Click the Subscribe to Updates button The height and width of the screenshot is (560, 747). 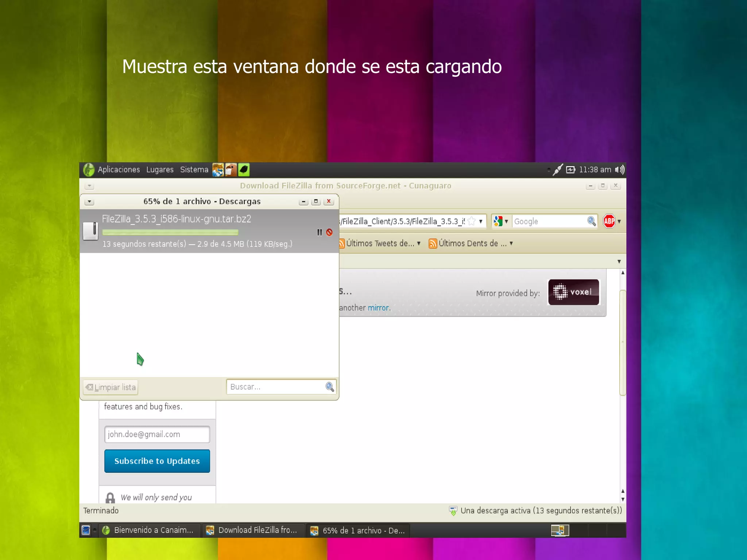pos(157,461)
